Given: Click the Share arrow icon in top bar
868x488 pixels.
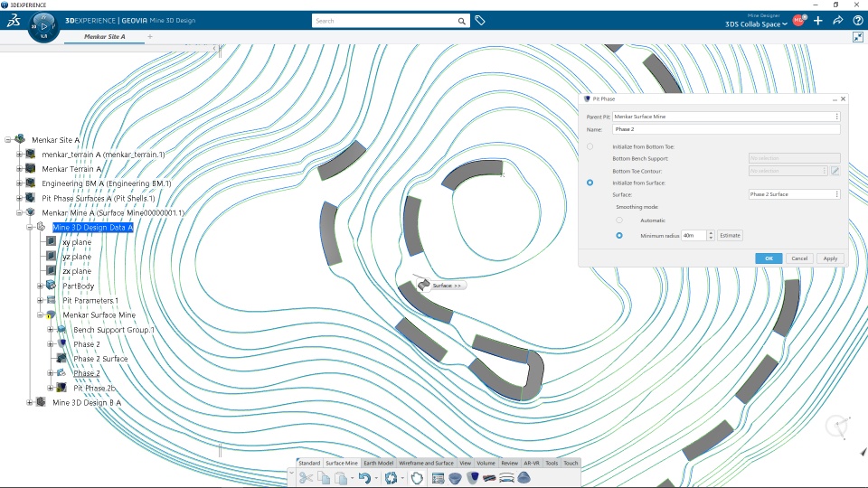Looking at the screenshot, I should pos(837,21).
